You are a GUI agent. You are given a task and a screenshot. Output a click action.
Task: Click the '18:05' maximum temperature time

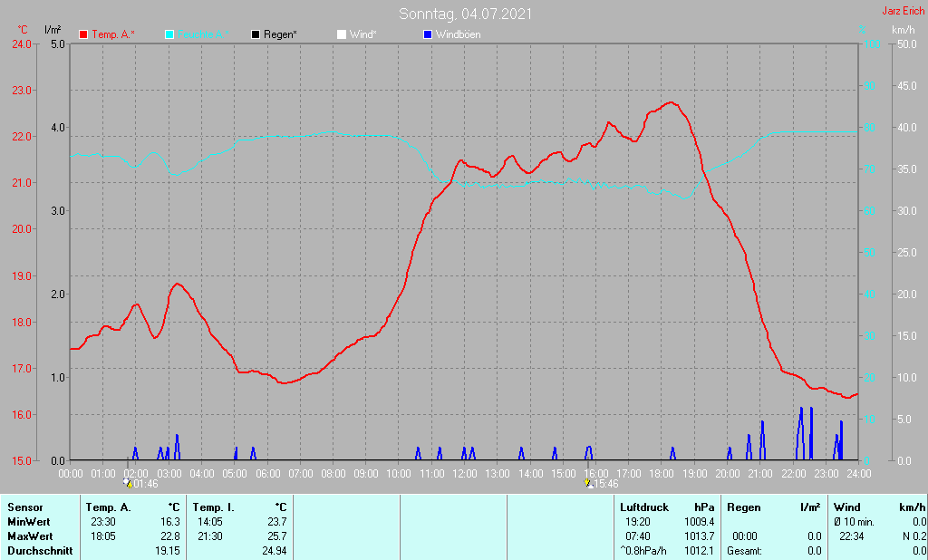[x=103, y=536]
